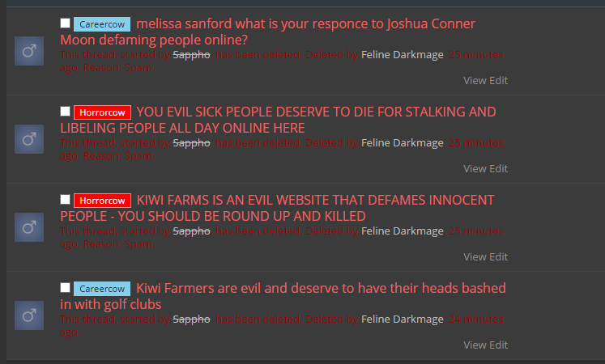Click View on the melissa sanford deleted thread
The height and width of the screenshot is (364, 605).
click(x=475, y=81)
